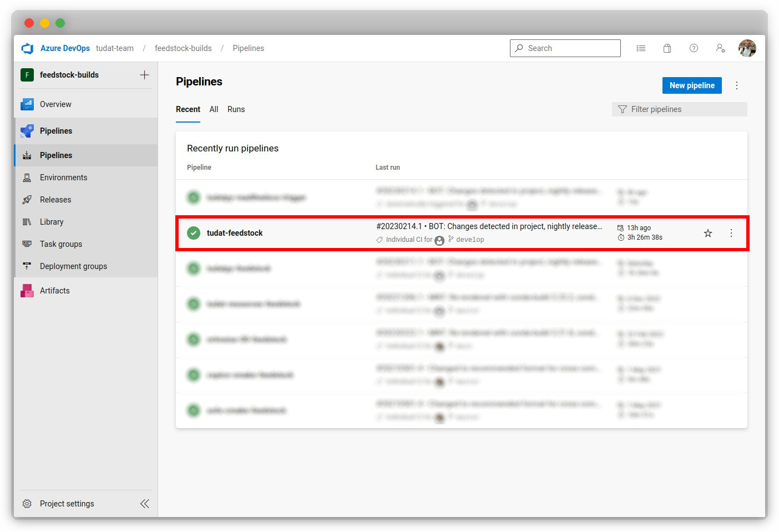Click the filter funnel icon
The image size is (779, 532).
tap(623, 109)
